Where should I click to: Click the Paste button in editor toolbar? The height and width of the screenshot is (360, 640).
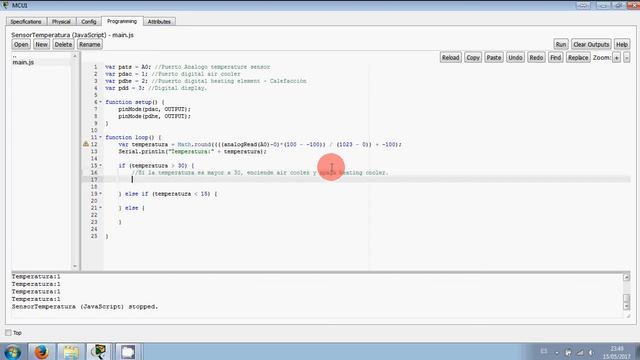pos(494,58)
